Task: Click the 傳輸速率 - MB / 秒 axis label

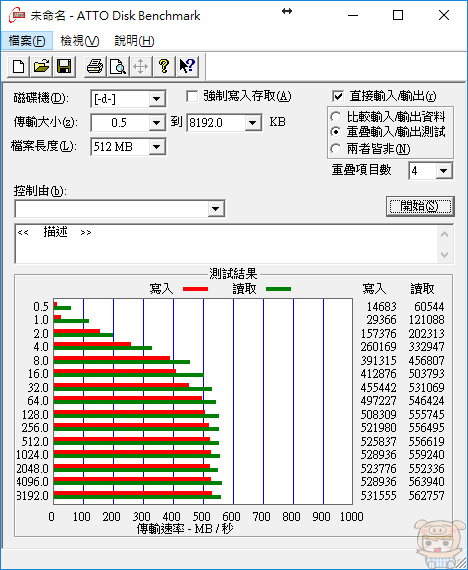Action: click(x=185, y=528)
